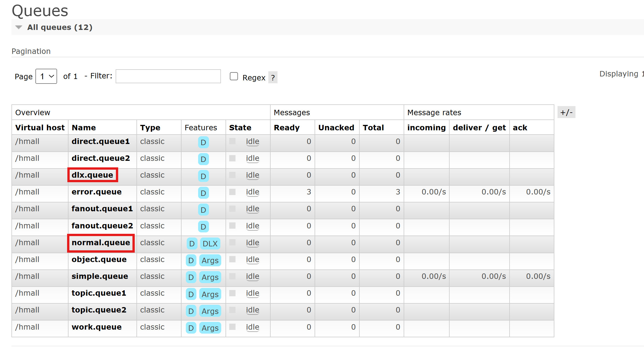
Task: Click the idle state of fanout.queue2
Action: click(x=252, y=226)
